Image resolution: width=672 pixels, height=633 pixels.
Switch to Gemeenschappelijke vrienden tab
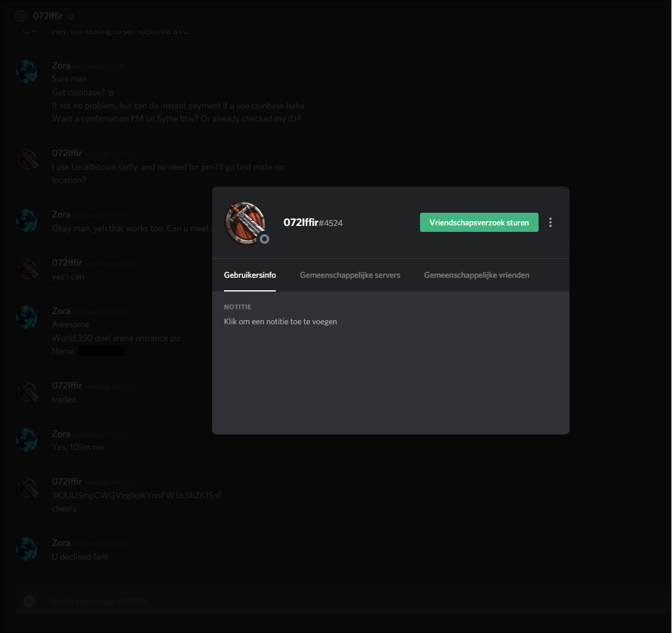pyautogui.click(x=477, y=275)
